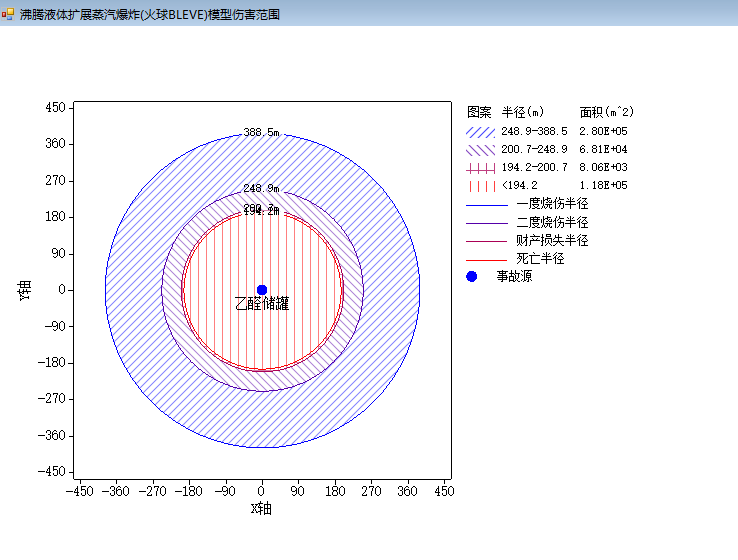Click X-axis tick label -90
Viewport: 738px width, 560px height.
pyautogui.click(x=225, y=491)
